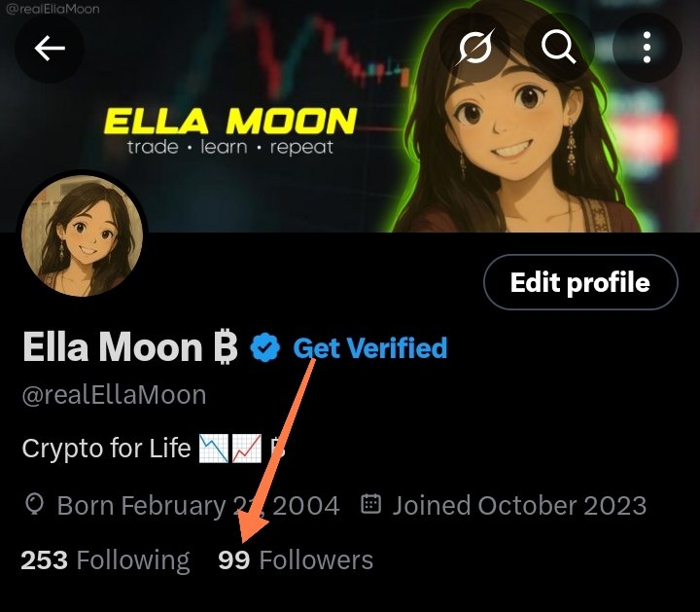Open the Grok slashed-circle icon
The image size is (700, 612).
tap(475, 47)
